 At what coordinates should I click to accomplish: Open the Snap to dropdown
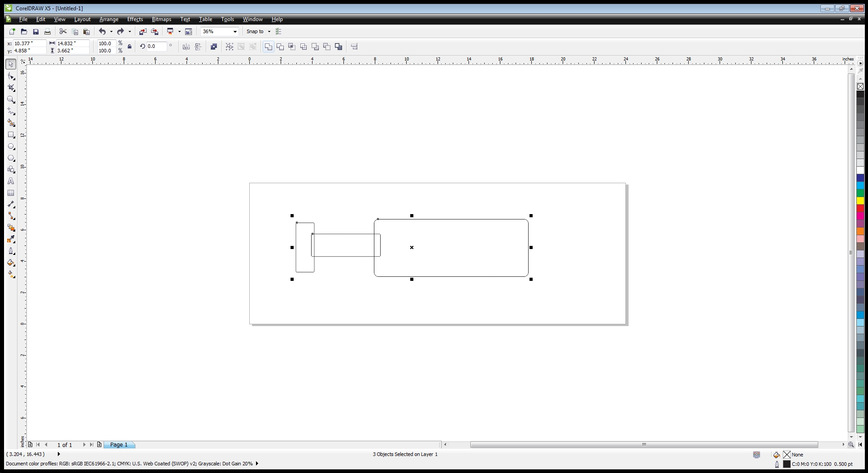[269, 31]
